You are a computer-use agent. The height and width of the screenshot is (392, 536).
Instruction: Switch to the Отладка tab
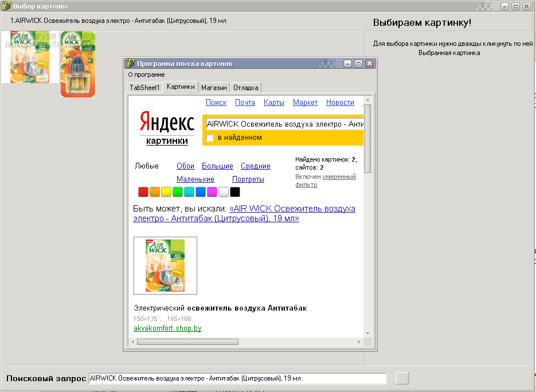(246, 88)
